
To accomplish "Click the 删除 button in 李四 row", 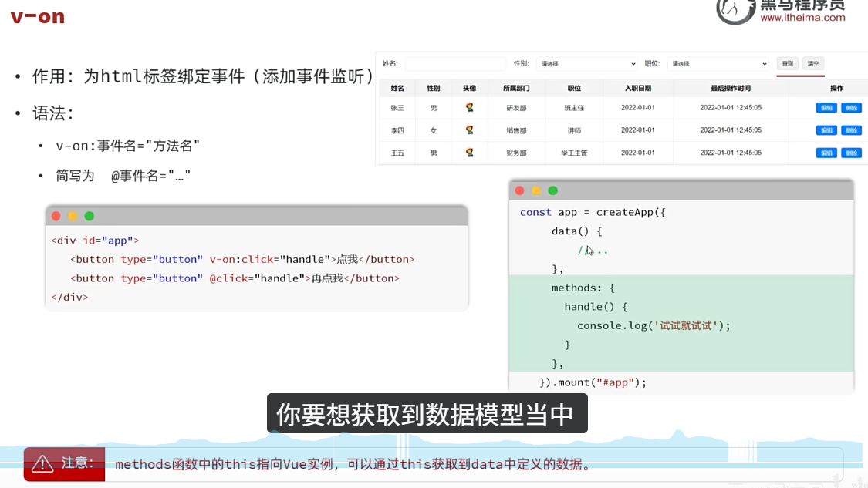I will (851, 130).
